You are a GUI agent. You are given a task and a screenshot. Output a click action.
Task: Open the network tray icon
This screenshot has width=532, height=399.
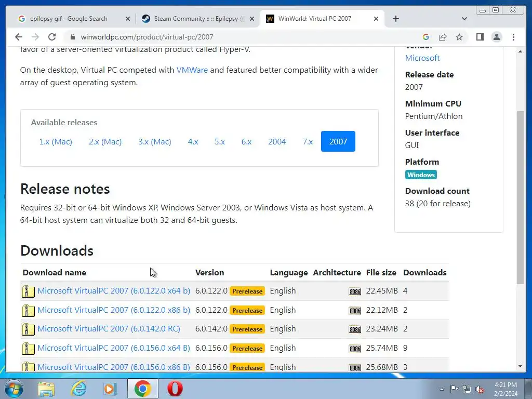pos(467,389)
